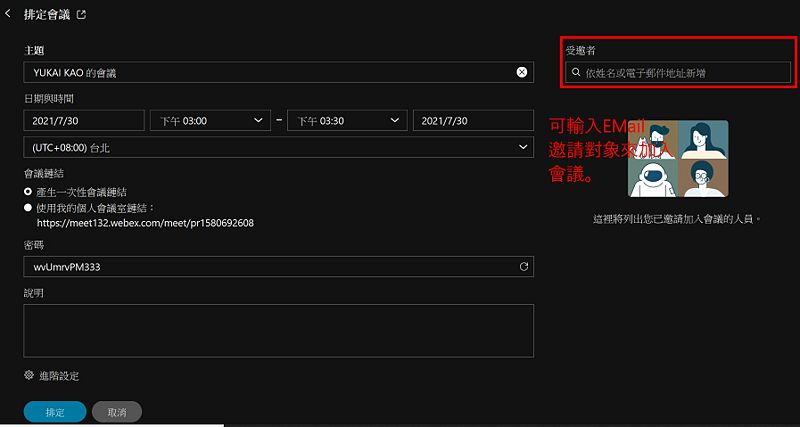The width and height of the screenshot is (800, 427).
Task: Click the search magnifier in the invitee field
Action: point(576,73)
